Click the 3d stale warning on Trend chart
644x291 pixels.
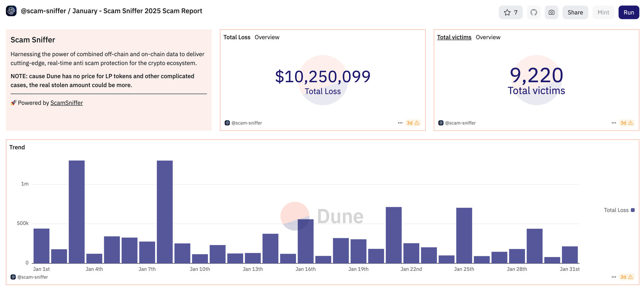(x=627, y=277)
